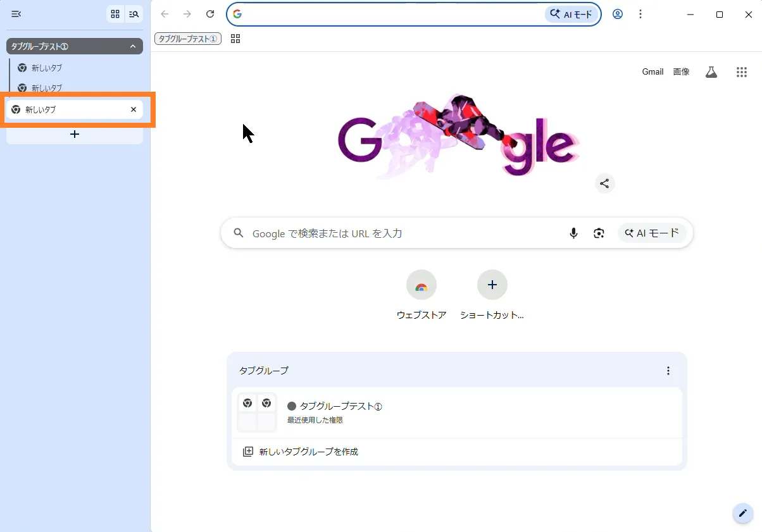Start voice search with microphone icon
Image resolution: width=762 pixels, height=532 pixels.
(x=573, y=233)
